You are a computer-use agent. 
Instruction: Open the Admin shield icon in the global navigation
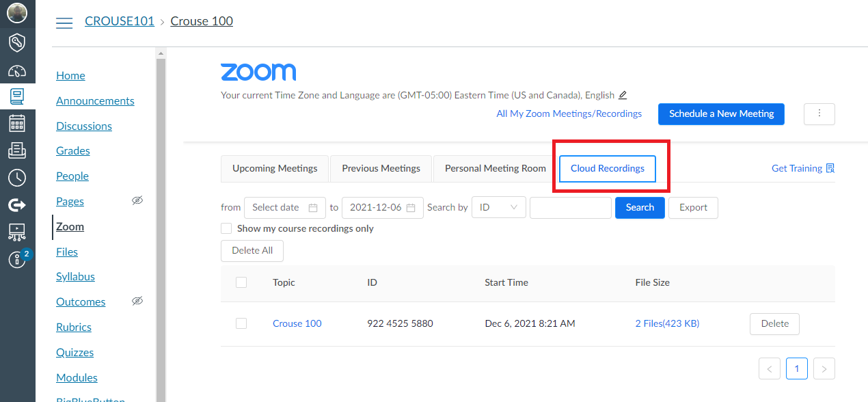17,42
